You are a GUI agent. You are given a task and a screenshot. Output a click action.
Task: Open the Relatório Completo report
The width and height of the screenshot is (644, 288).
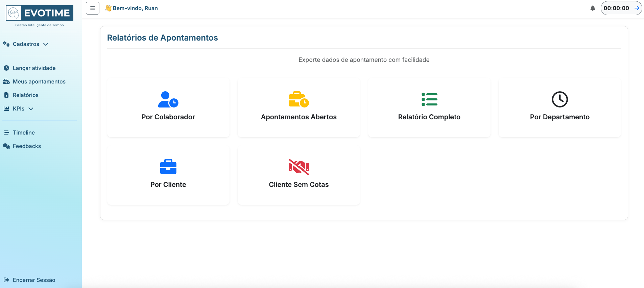[x=429, y=107]
